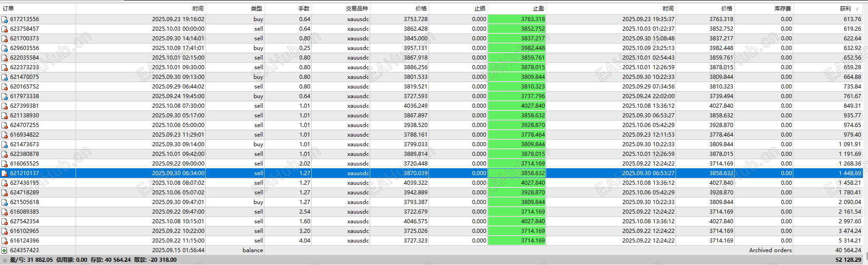
Task: Click the 交易品种 column header
Action: coord(357,9)
